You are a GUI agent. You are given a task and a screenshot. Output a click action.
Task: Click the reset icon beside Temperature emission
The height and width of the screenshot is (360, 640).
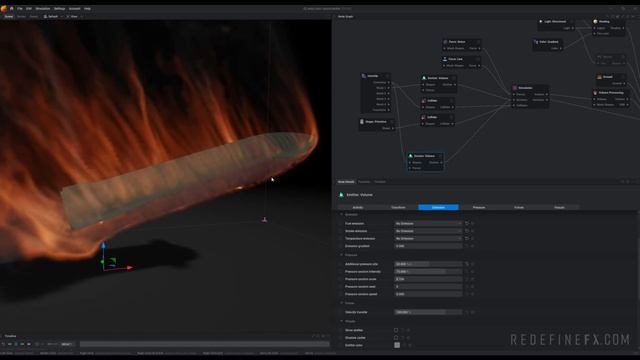click(x=467, y=238)
